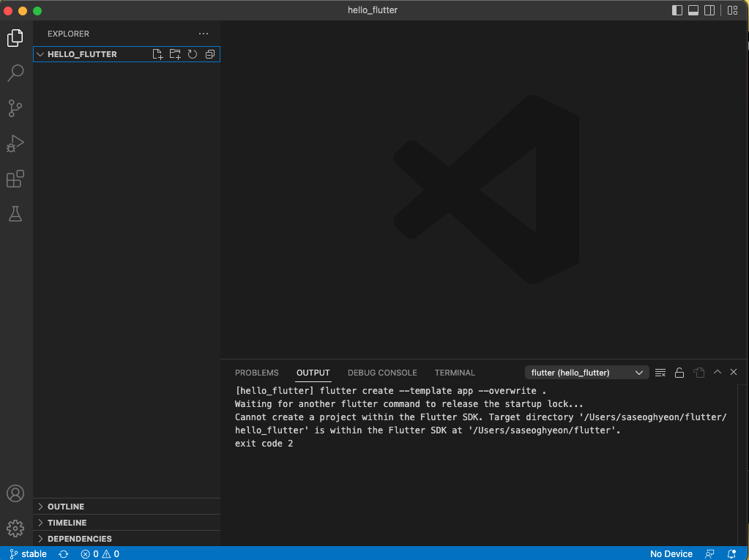Click the New File icon in explorer

point(157,54)
